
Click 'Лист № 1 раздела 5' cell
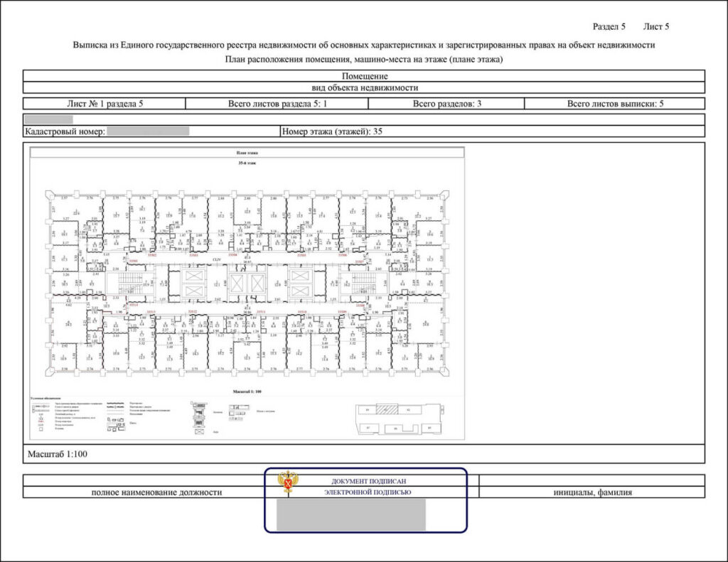[x=105, y=104]
